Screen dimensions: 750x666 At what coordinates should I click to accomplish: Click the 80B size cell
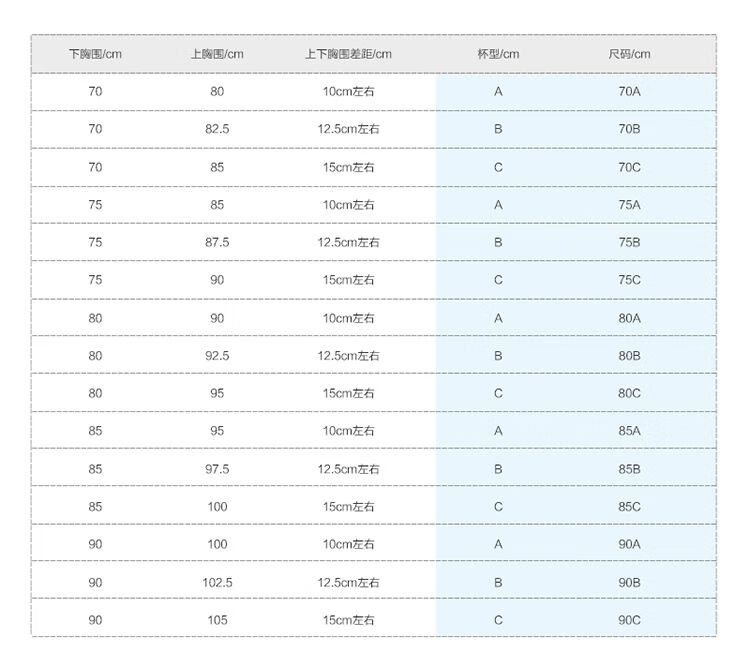coord(629,355)
